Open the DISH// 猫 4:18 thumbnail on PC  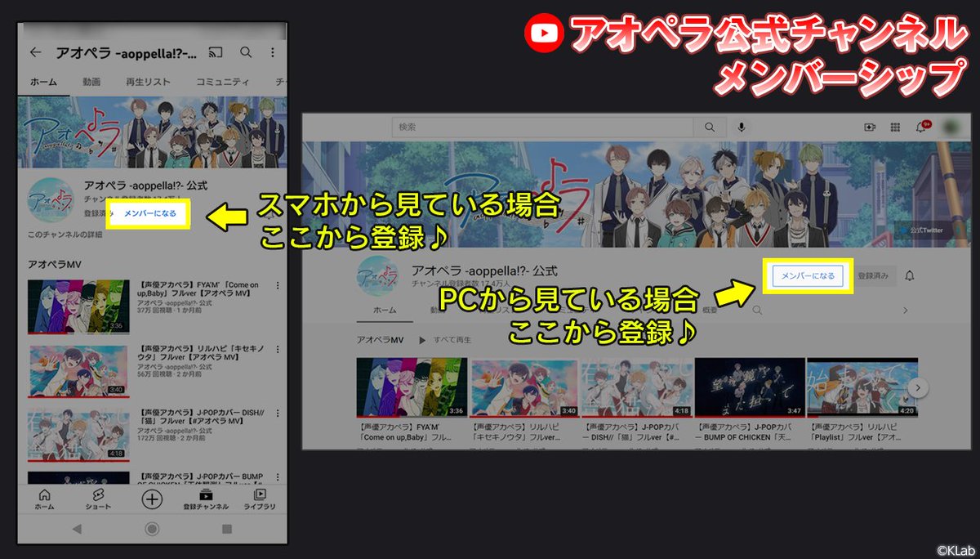click(638, 387)
